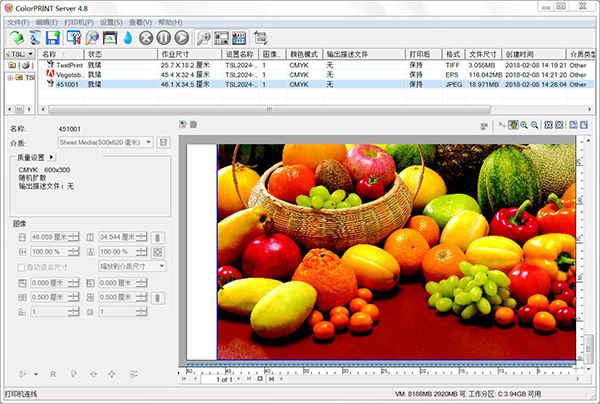Open the TSL printer dropdown

click(x=30, y=56)
